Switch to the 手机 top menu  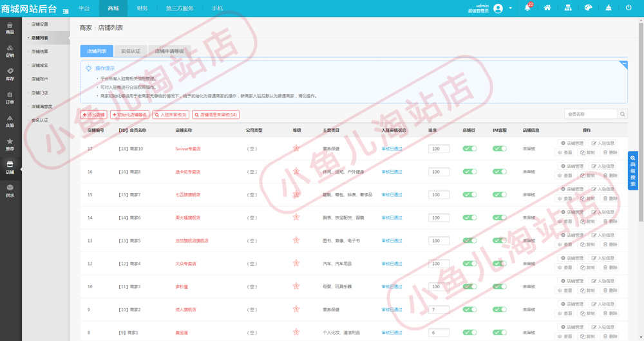tap(217, 8)
